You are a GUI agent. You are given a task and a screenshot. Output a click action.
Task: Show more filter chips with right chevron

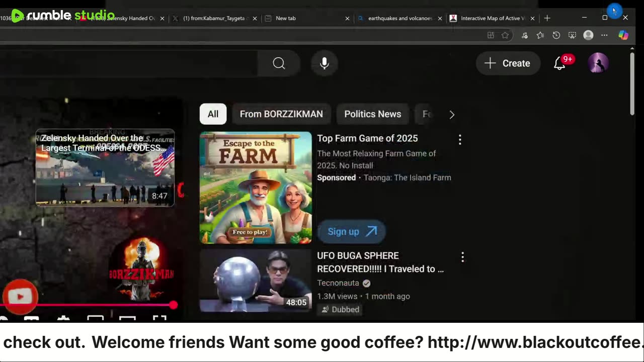tap(452, 115)
